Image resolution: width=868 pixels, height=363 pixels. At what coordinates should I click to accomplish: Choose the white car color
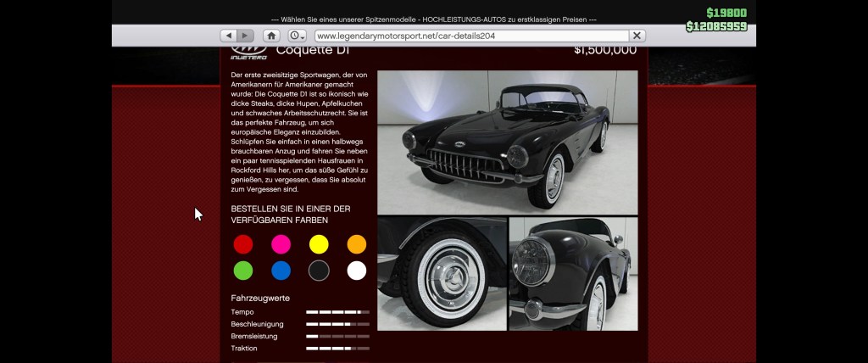click(x=357, y=271)
